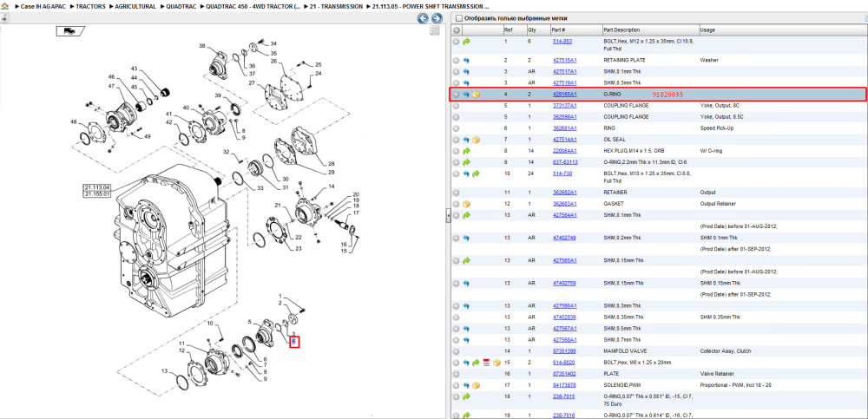Open the box icon on the OIL SEAL row
Screen dimensions: 868x419
coord(476,140)
